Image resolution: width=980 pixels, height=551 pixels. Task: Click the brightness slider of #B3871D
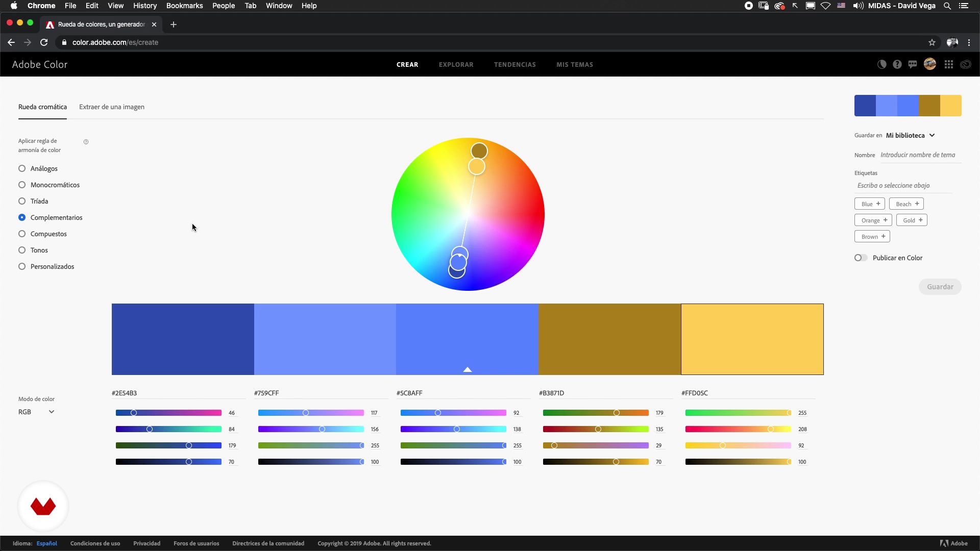coord(596,462)
